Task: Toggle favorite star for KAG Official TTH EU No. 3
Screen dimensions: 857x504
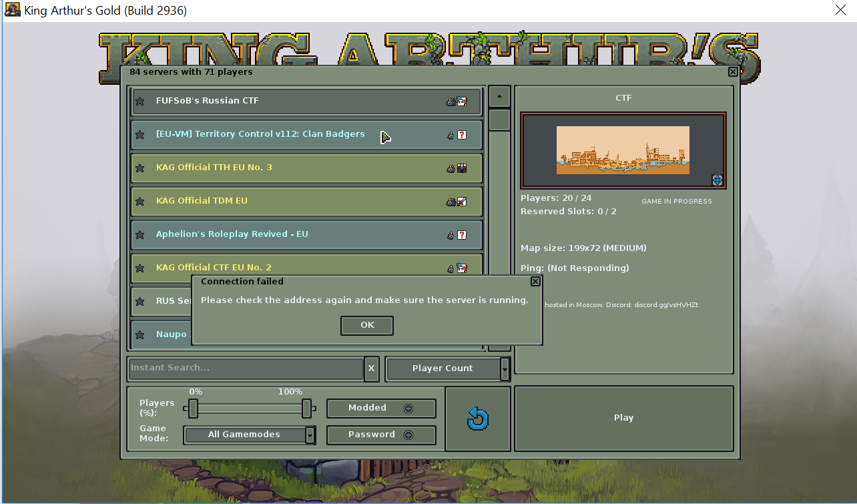Action: point(140,168)
